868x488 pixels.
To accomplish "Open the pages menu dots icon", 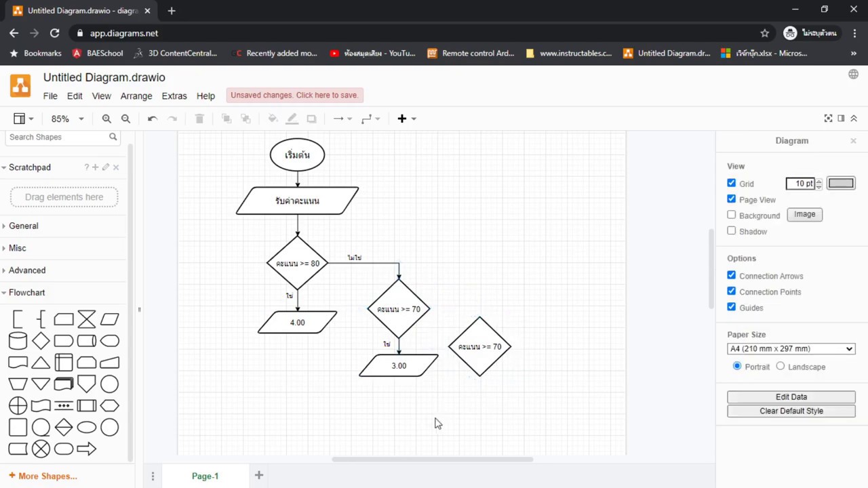I will (x=153, y=476).
